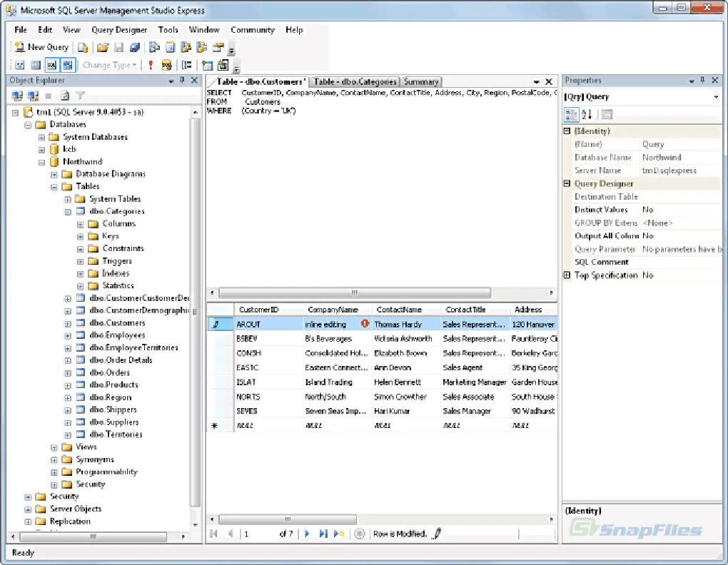Select the Programmability folder in tree
Image resolution: width=728 pixels, height=565 pixels.
coord(106,472)
